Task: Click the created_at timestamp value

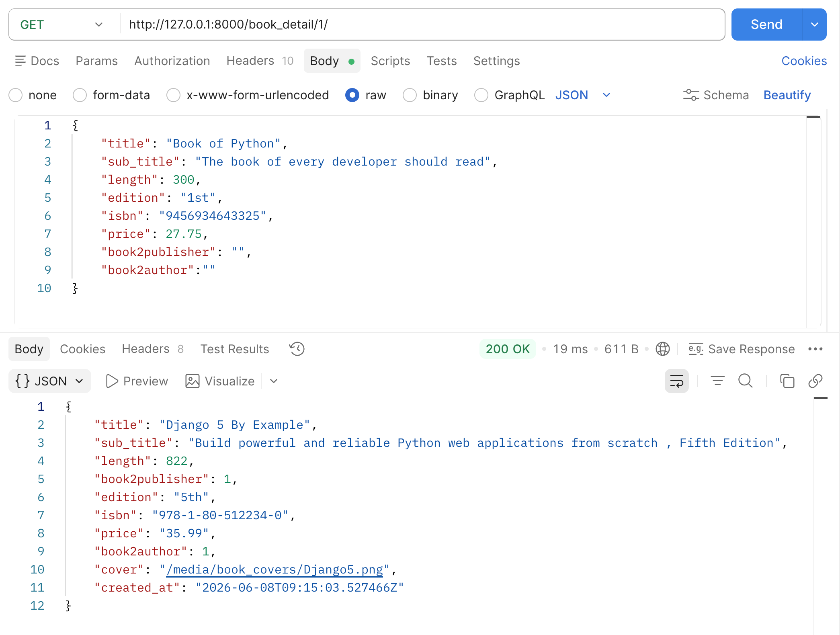Action: pos(299,588)
